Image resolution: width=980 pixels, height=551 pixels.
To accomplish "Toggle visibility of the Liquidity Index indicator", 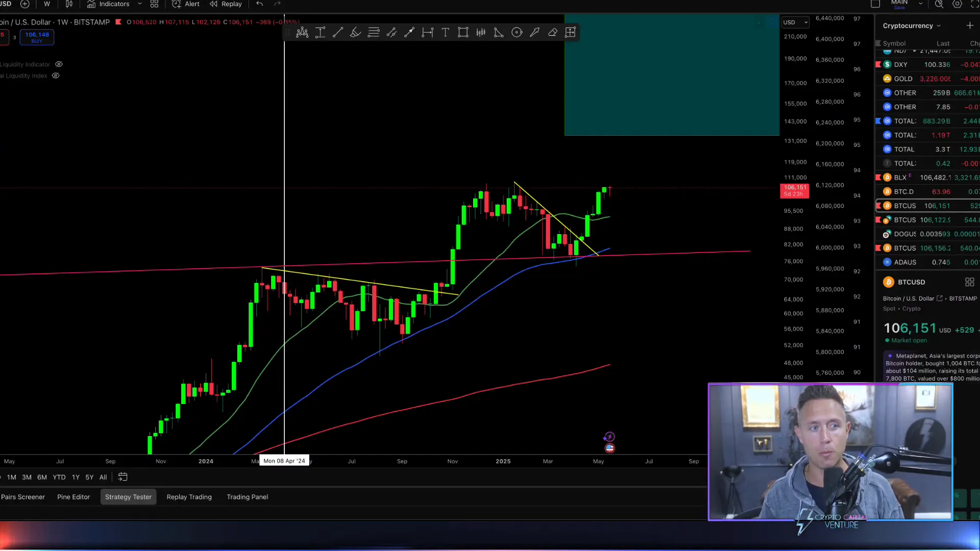I will tap(56, 76).
